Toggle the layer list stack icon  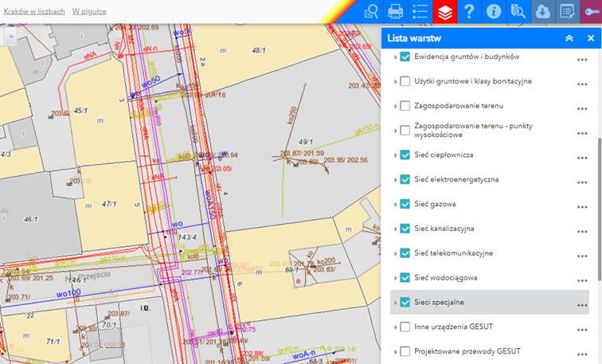pos(444,11)
